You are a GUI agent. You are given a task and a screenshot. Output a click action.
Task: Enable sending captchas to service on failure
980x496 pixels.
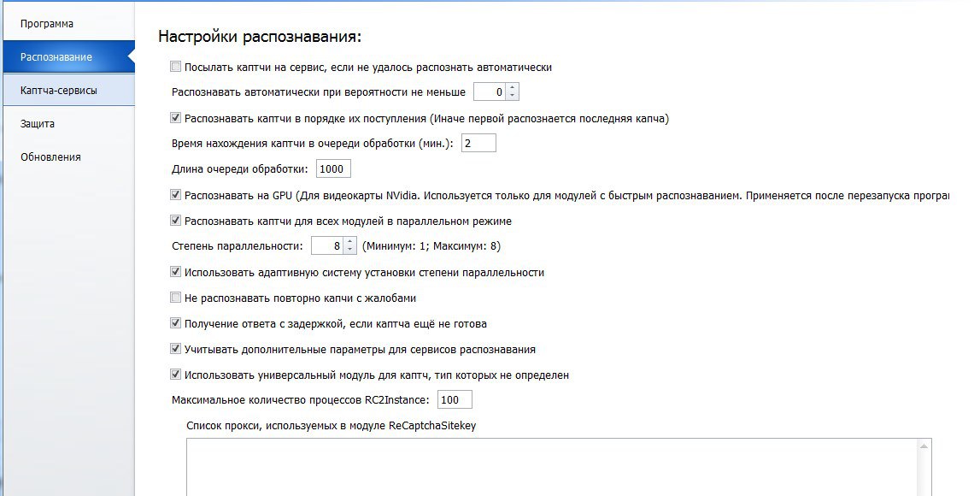[x=176, y=67]
